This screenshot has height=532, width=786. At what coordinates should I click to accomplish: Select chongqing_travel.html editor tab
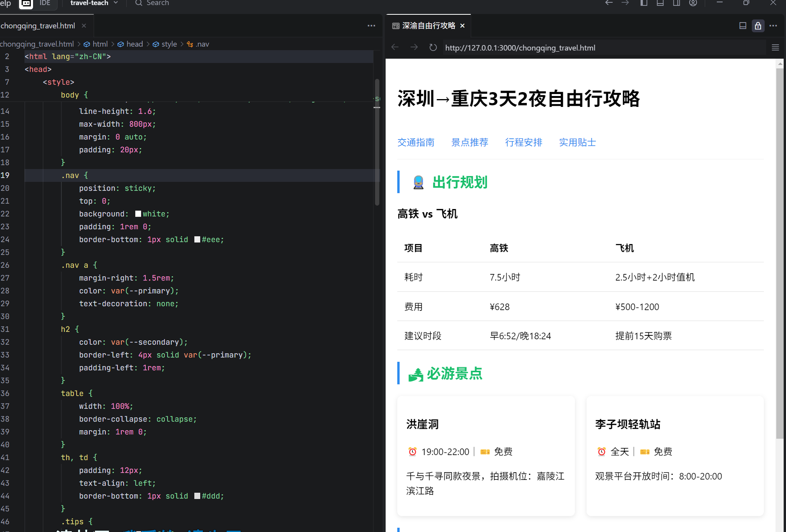pyautogui.click(x=38, y=26)
